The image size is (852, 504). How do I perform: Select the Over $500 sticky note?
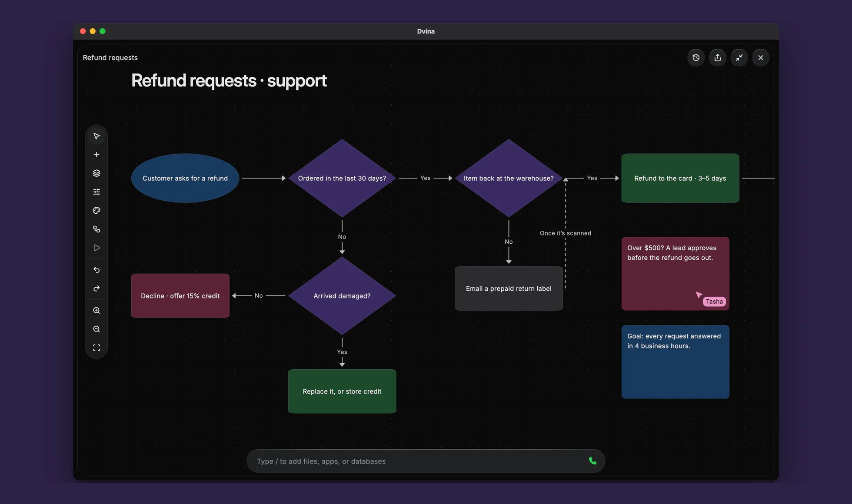[x=676, y=274]
